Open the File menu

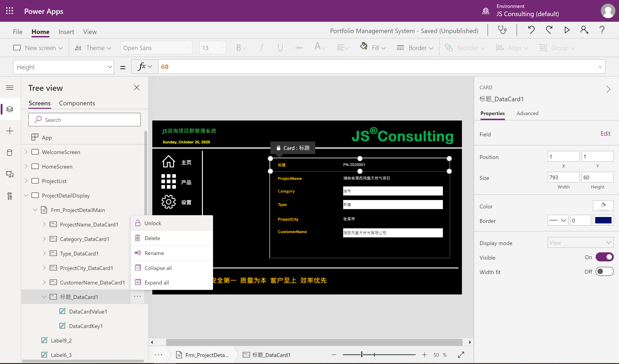pos(18,32)
